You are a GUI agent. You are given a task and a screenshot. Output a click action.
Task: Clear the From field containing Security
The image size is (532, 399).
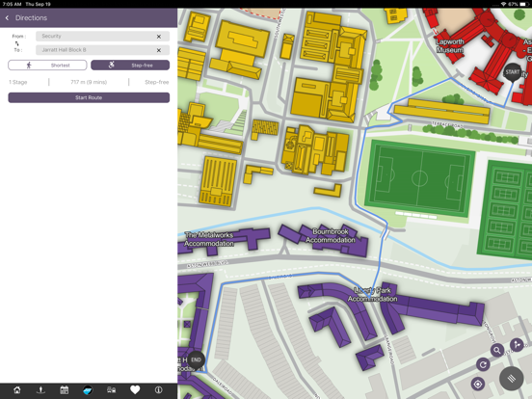(159, 37)
